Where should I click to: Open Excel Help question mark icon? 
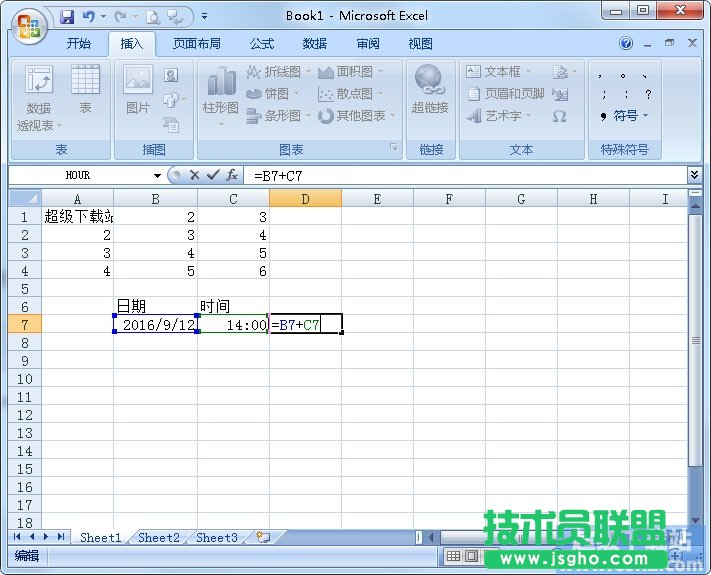(x=626, y=44)
